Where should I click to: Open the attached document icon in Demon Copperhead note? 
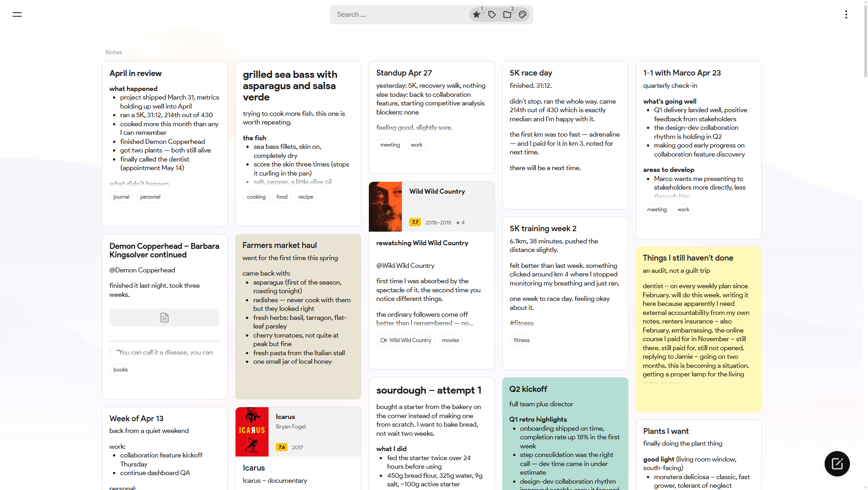pyautogui.click(x=165, y=318)
